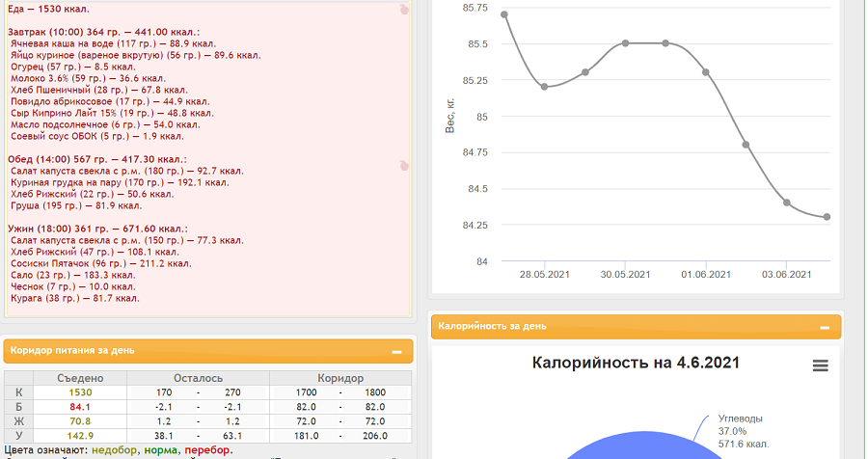Select the 85.5 kg point after 30.05.2021
Viewport: 868px width, 459px height.
pos(665,43)
